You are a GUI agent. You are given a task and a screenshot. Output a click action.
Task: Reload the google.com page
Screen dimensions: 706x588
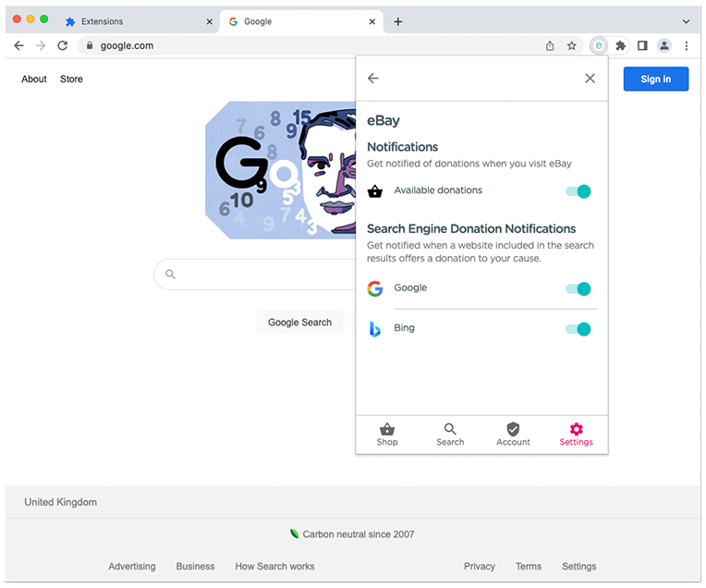(x=63, y=45)
